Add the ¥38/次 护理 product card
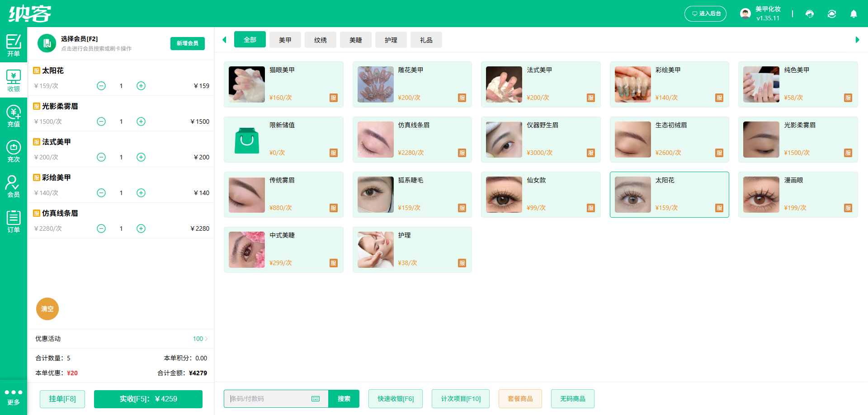 point(412,250)
